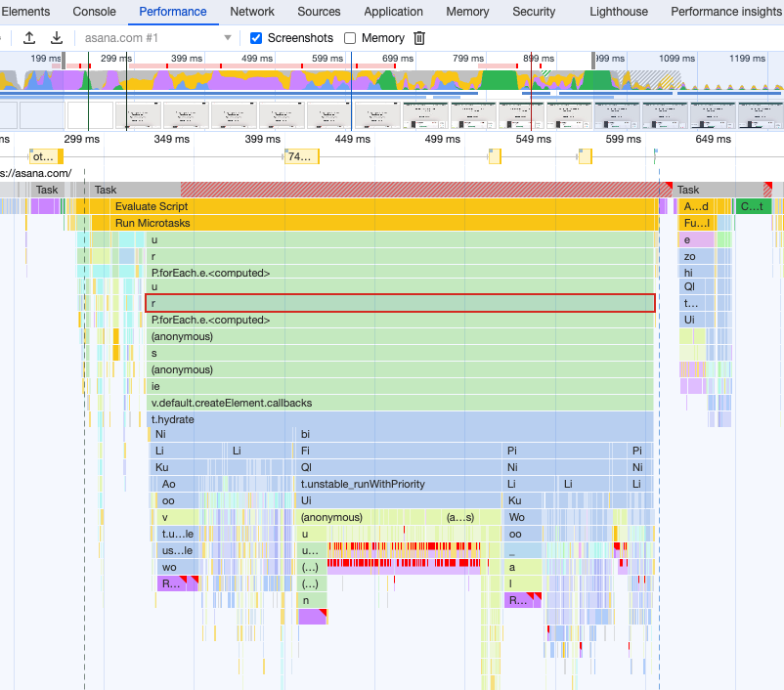Click the 'bi' flame bar

[474, 434]
